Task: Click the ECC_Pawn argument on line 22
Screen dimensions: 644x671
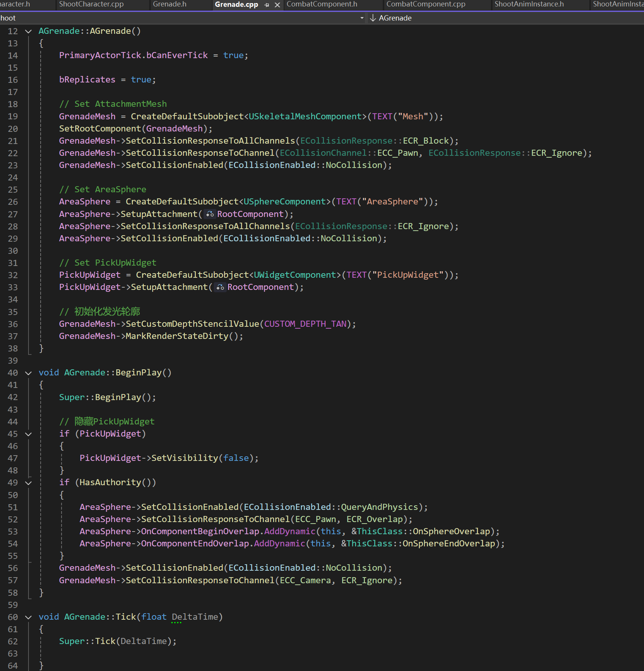Action: [x=398, y=153]
